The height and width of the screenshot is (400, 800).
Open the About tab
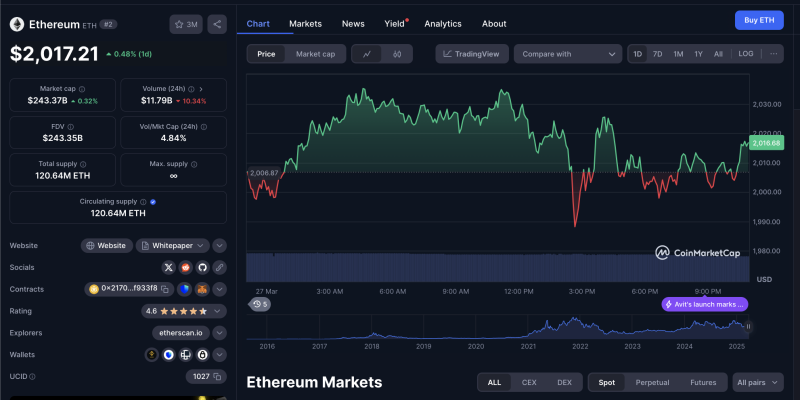(x=494, y=24)
